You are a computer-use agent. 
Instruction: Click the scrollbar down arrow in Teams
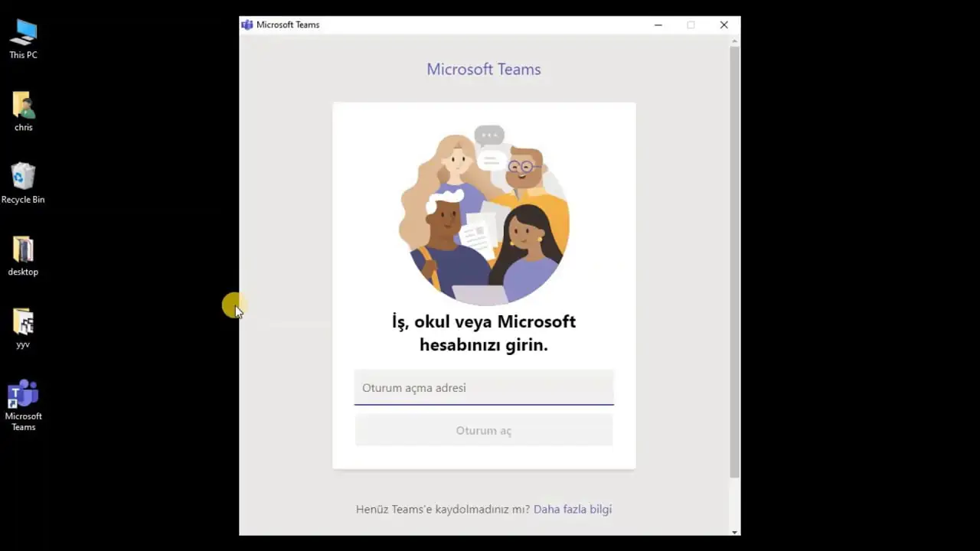(x=735, y=532)
